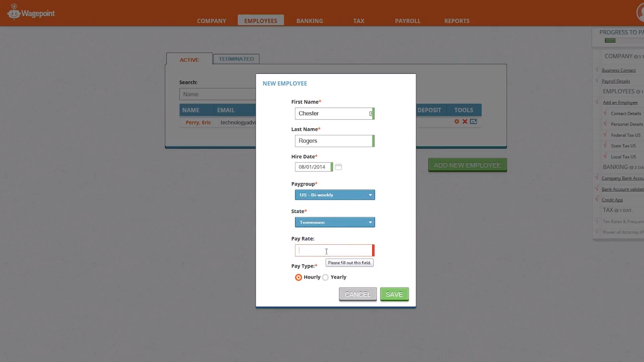
Task: Select the Yearly pay type radio button
Action: [x=326, y=277]
